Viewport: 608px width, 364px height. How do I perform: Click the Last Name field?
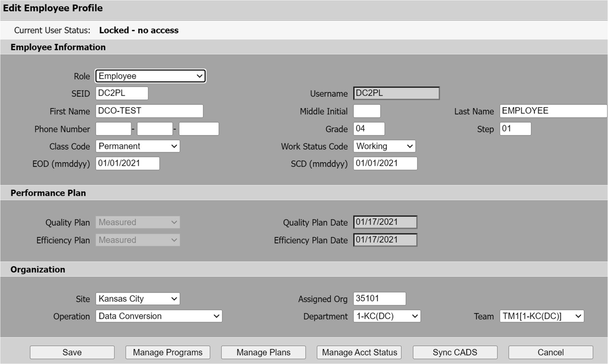(553, 111)
